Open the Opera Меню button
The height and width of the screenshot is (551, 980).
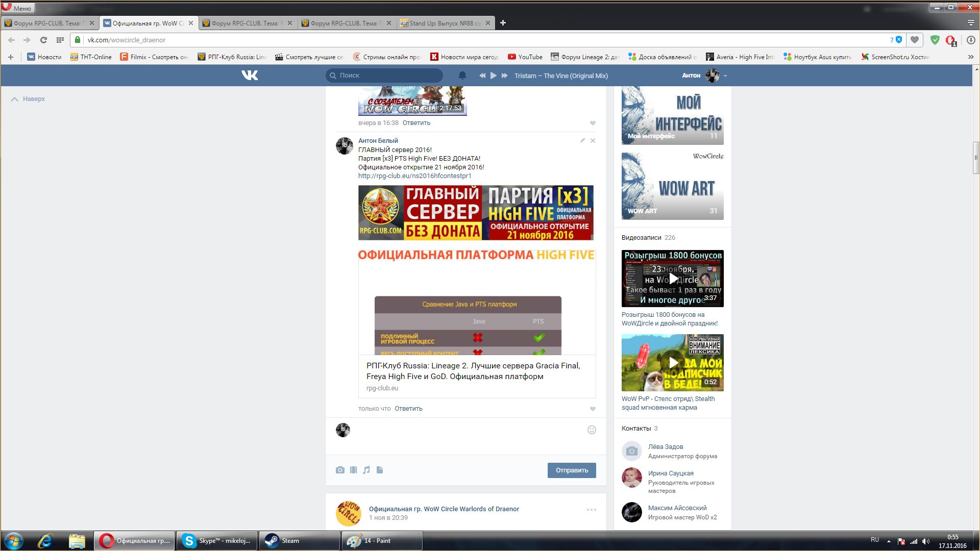click(x=18, y=8)
